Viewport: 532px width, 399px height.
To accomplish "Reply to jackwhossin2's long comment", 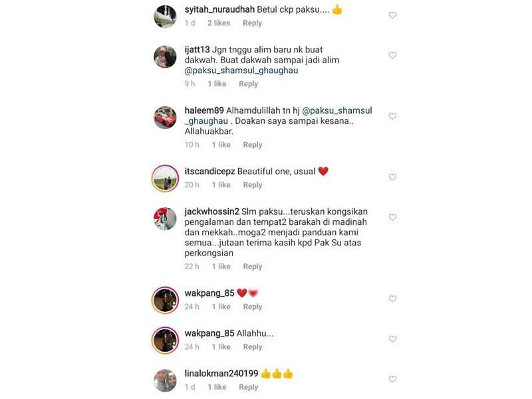I will click(x=253, y=267).
